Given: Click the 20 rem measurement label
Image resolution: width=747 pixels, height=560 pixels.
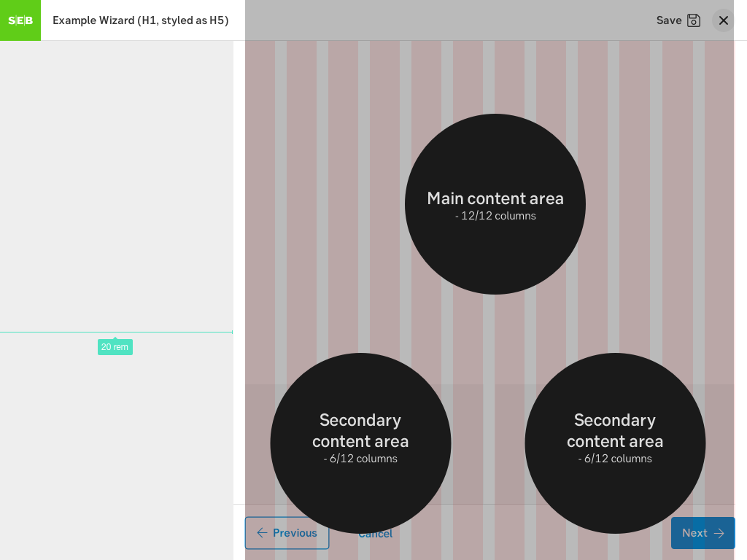Looking at the screenshot, I should 115,347.
